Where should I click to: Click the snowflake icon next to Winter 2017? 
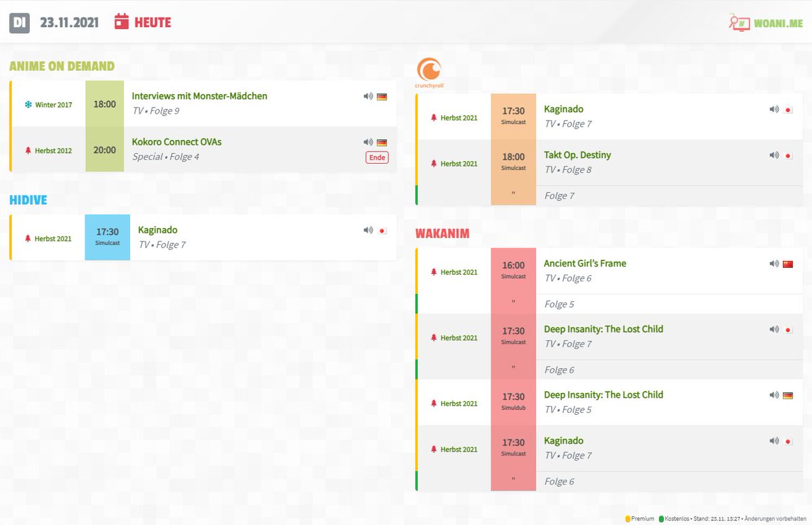tap(28, 105)
